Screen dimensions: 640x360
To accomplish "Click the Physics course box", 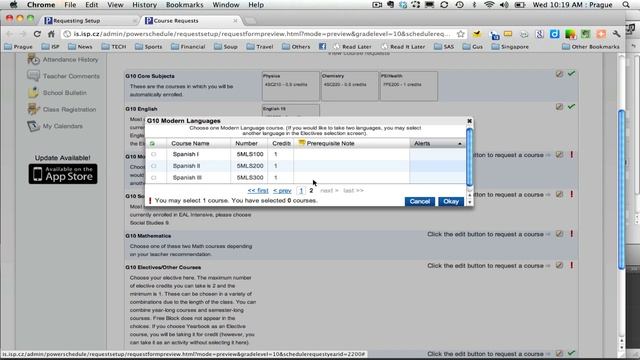I will point(290,86).
